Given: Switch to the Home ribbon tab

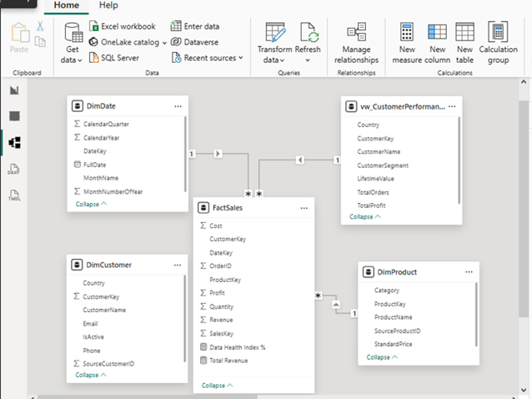Looking at the screenshot, I should pos(66,5).
